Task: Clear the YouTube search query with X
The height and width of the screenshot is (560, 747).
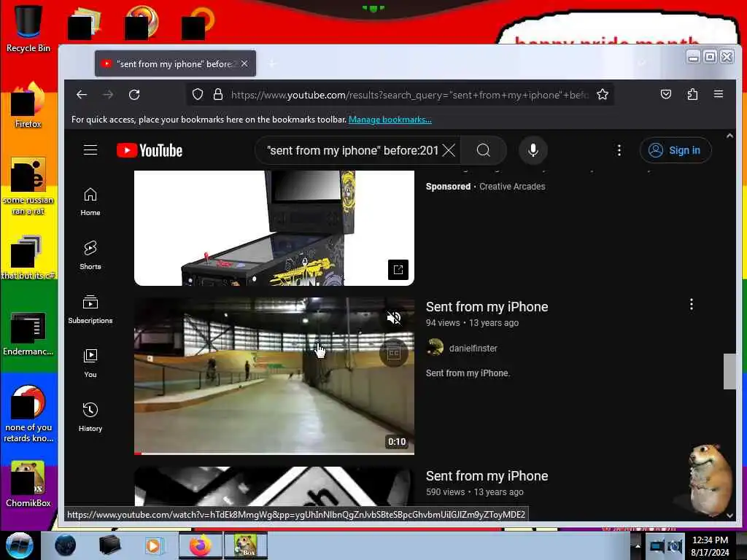Action: 449,150
